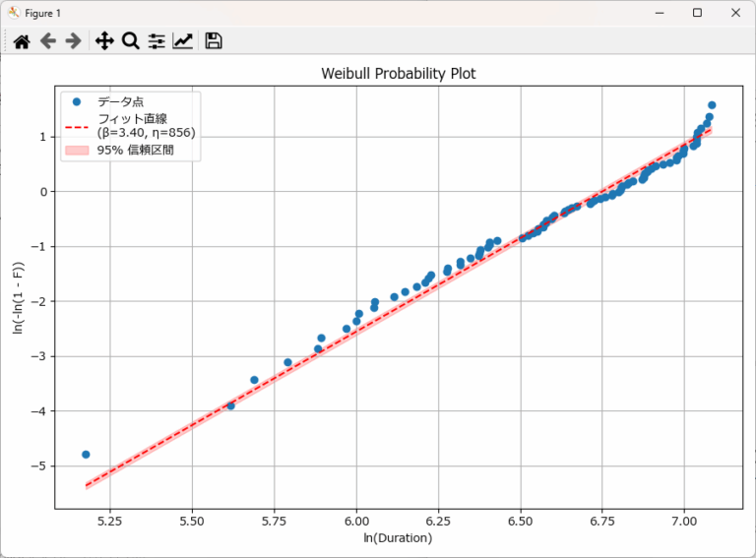This screenshot has height=558, width=756.
Task: Close the Figure 1 window
Action: (734, 13)
